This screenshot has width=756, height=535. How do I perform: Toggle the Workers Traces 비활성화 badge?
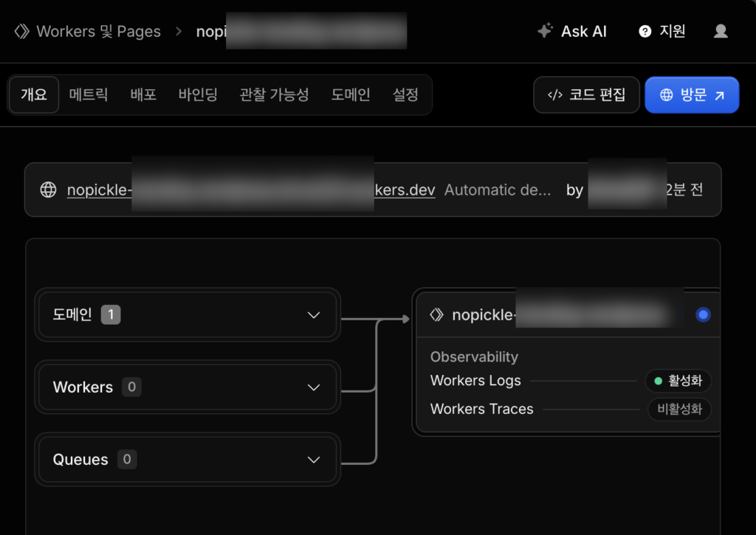[679, 410]
